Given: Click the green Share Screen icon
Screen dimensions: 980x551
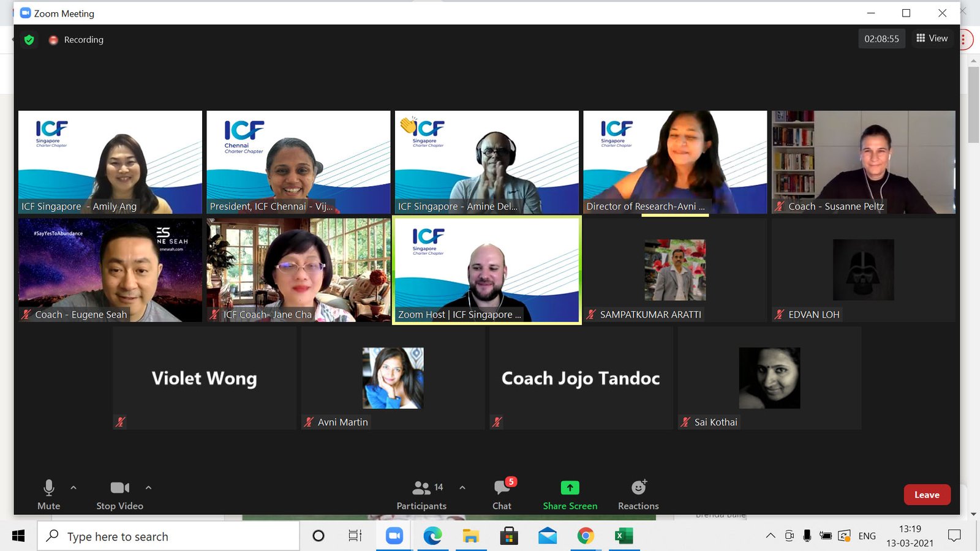Looking at the screenshot, I should coord(570,487).
